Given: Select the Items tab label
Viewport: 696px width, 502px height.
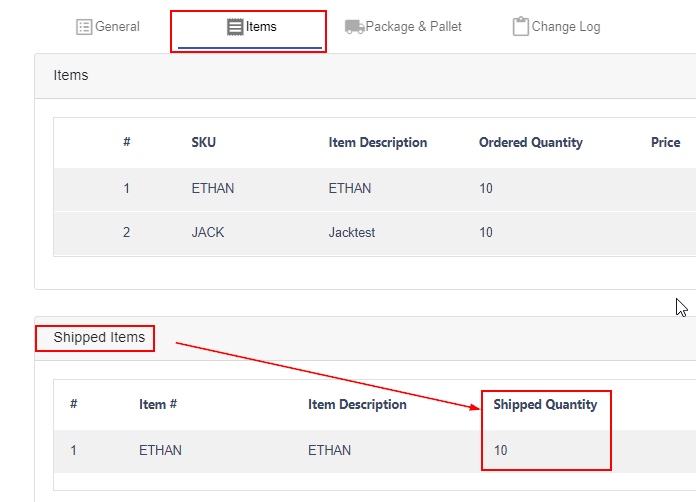Looking at the screenshot, I should (261, 27).
